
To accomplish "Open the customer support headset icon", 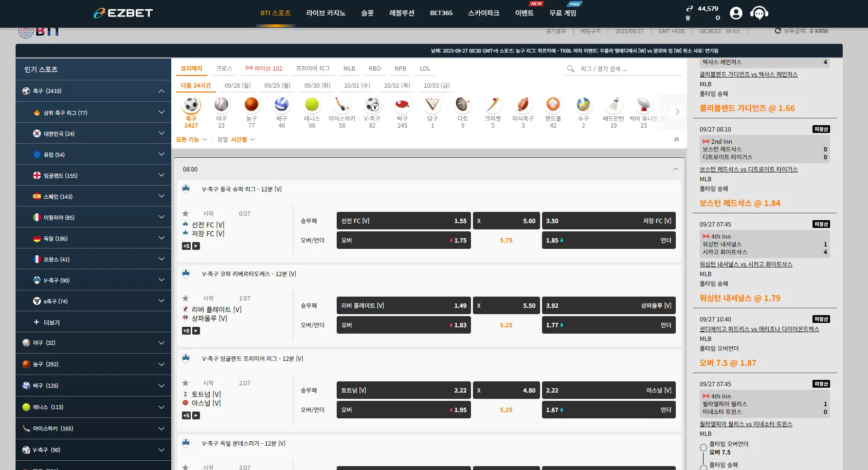I will tap(759, 13).
